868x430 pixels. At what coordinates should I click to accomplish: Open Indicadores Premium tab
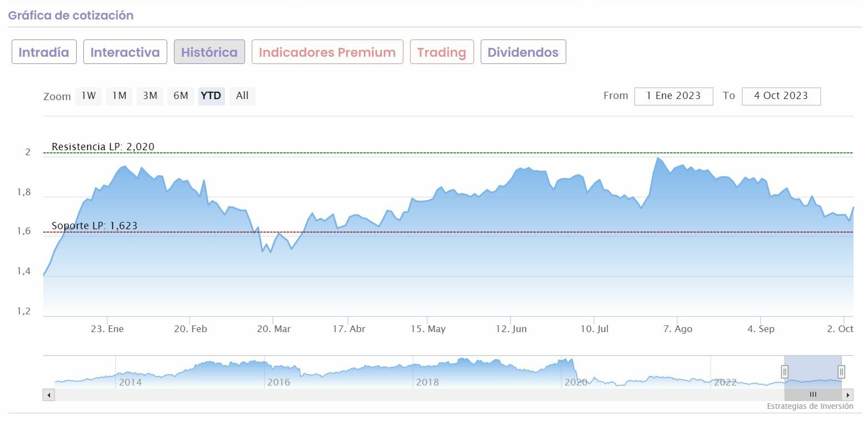click(327, 52)
